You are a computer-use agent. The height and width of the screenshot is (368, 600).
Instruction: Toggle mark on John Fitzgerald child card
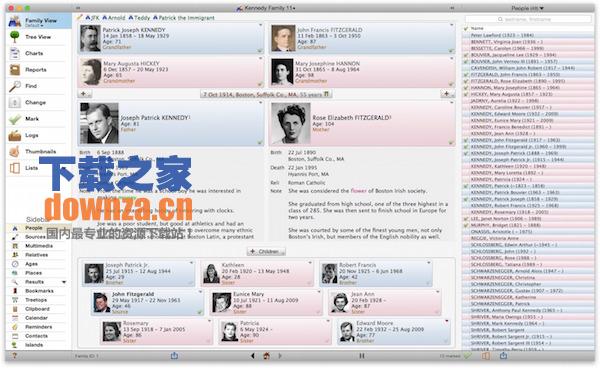click(x=200, y=313)
